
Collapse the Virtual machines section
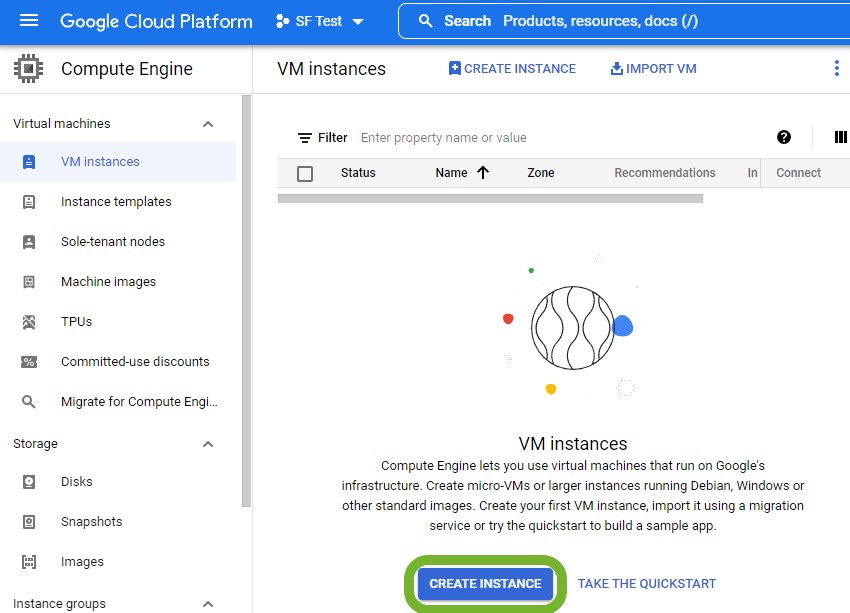click(208, 124)
